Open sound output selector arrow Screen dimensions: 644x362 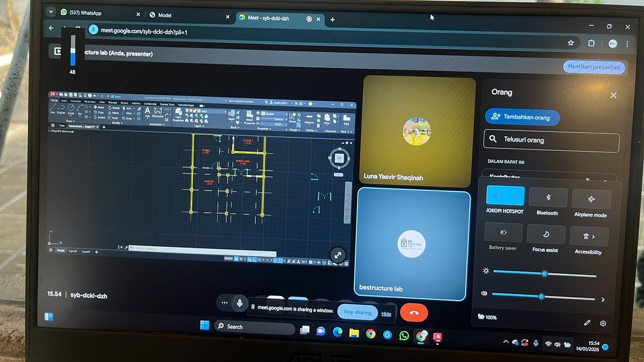[603, 300]
